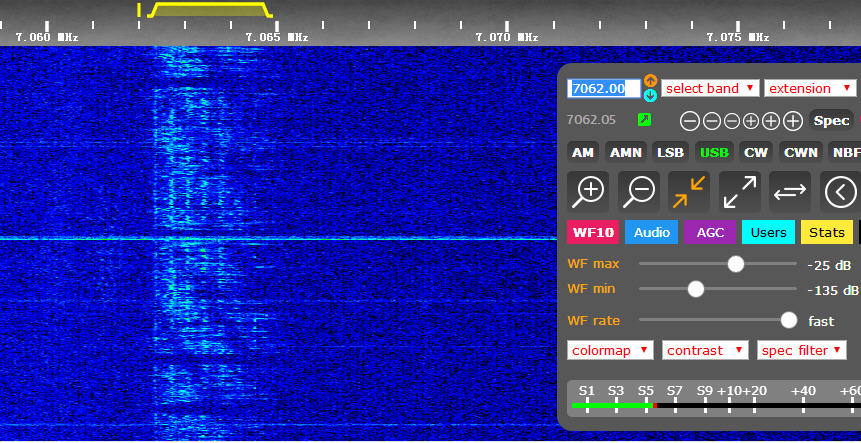The height and width of the screenshot is (443, 861).
Task: Click the green frequency link arrow icon
Action: pos(644,120)
